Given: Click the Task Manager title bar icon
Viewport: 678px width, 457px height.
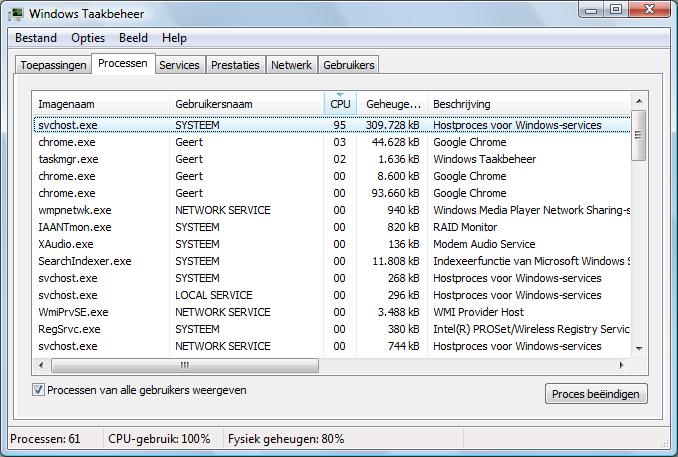Looking at the screenshot, I should pyautogui.click(x=16, y=13).
